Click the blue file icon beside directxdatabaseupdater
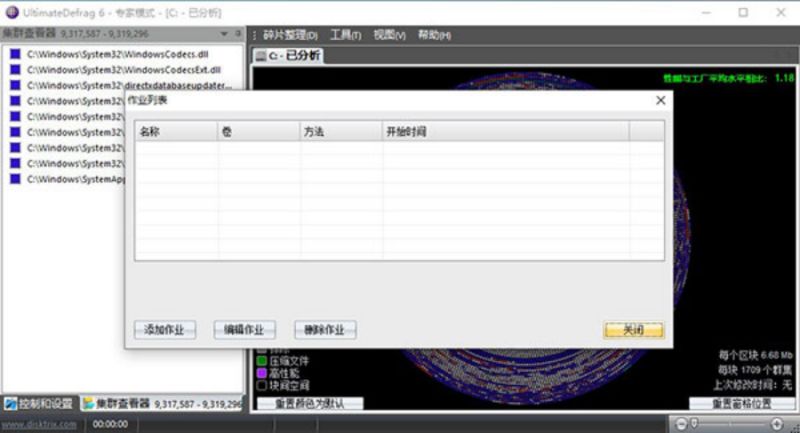The height and width of the screenshot is (433, 800). (15, 85)
